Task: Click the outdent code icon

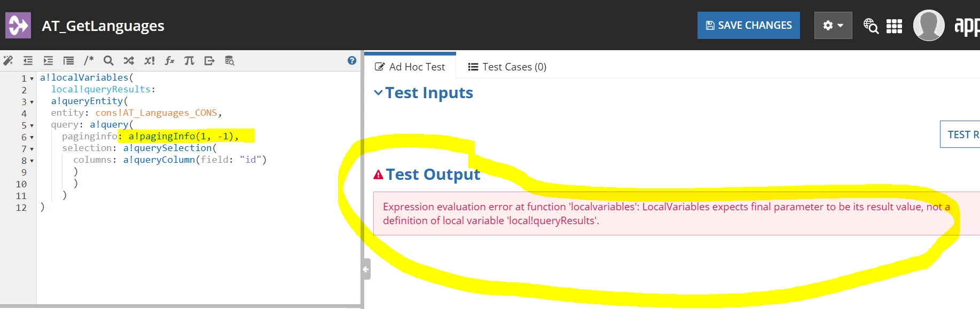Action: point(28,61)
